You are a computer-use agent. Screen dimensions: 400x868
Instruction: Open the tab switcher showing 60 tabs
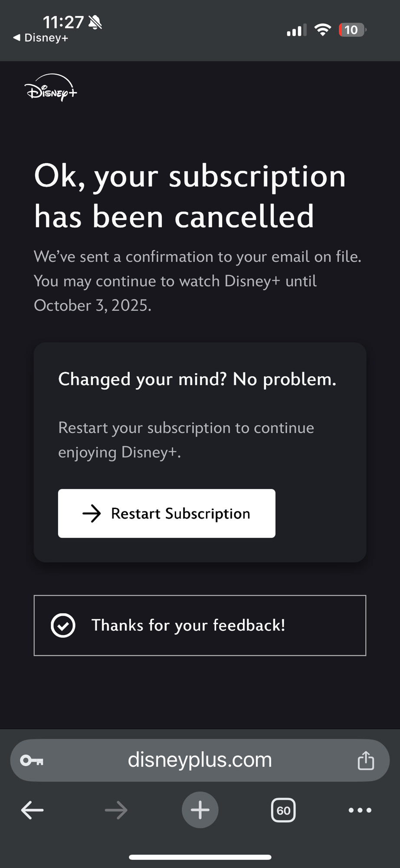coord(283,810)
